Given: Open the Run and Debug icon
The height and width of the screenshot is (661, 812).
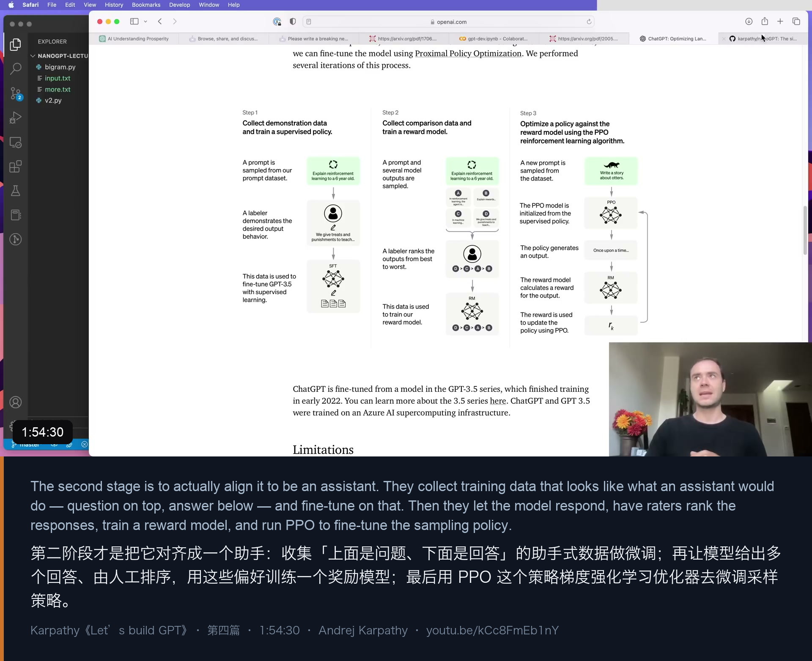Looking at the screenshot, I should click(x=16, y=118).
